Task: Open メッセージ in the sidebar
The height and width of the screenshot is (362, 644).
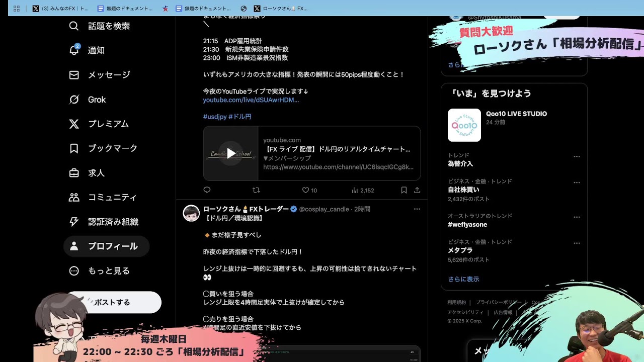Action: pyautogui.click(x=109, y=75)
